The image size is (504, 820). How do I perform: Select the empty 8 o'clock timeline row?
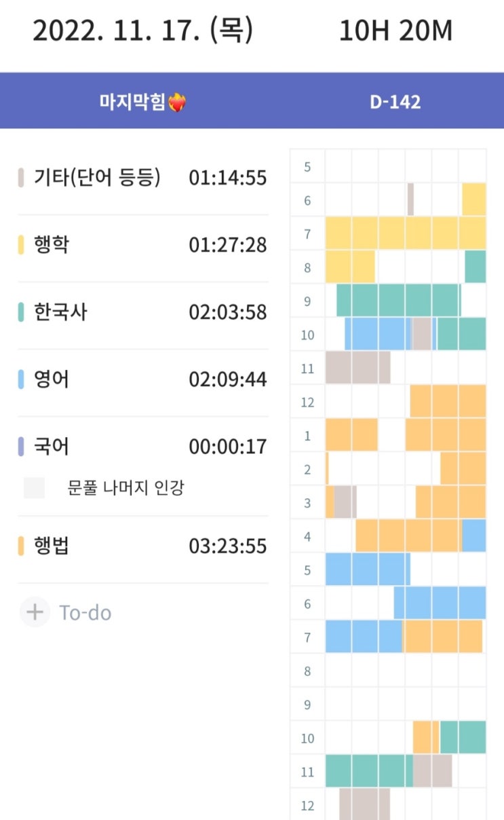coord(405,671)
